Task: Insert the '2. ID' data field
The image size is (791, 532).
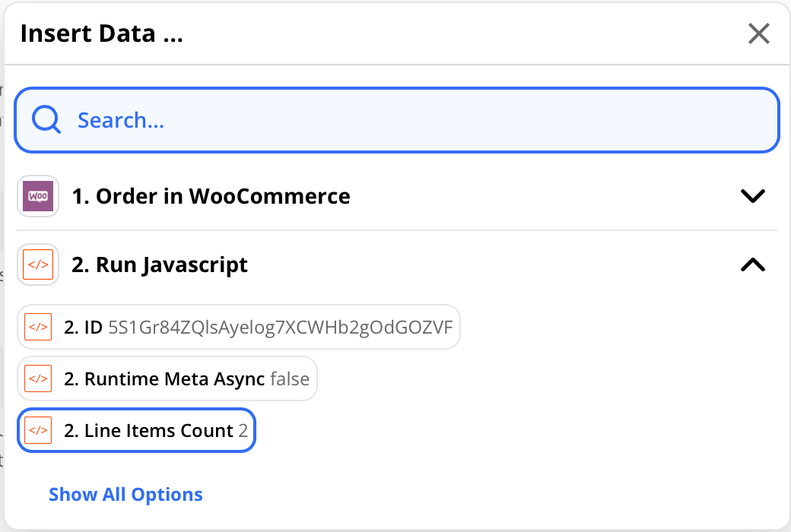Action: coord(84,328)
